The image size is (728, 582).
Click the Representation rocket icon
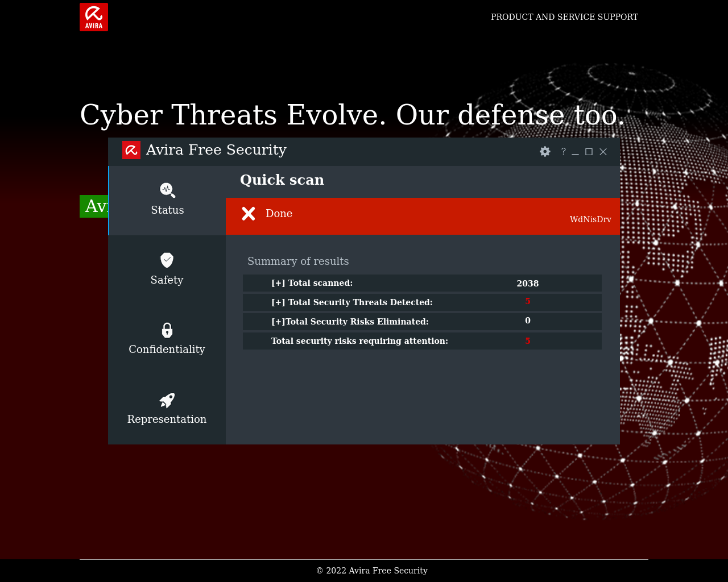click(167, 400)
